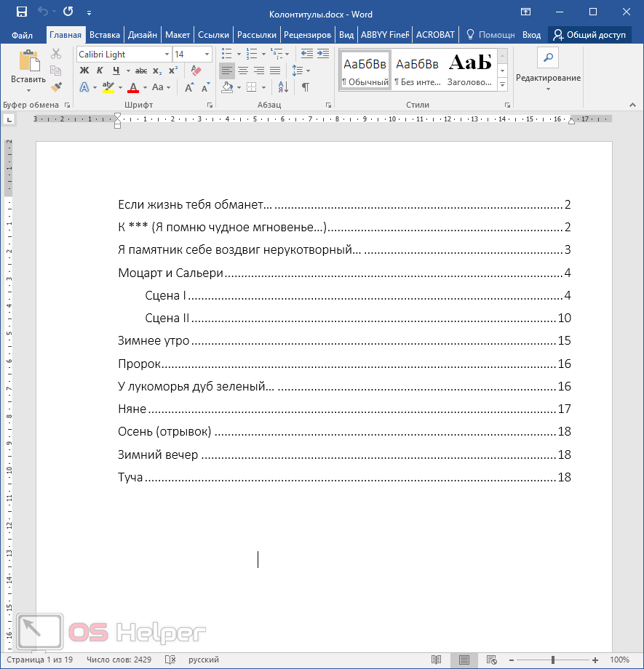Image resolution: width=644 pixels, height=669 pixels.
Task: Sort text with the A-Я sort icon
Action: [283, 87]
